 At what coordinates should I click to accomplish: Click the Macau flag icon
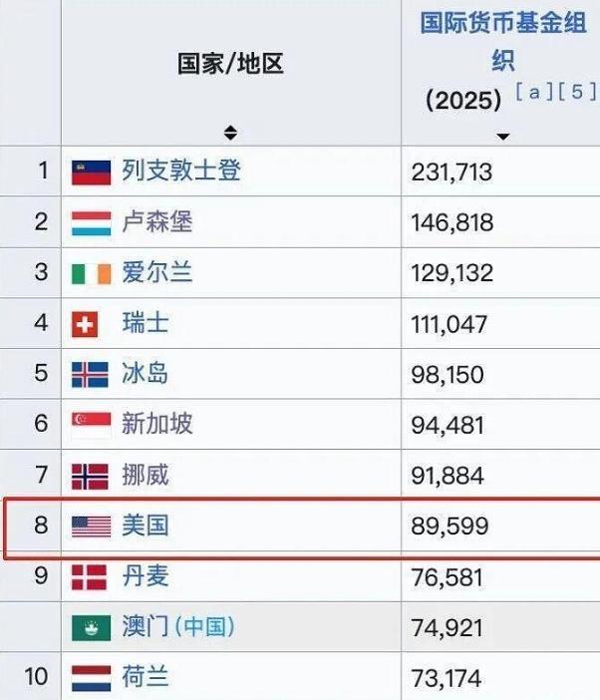pyautogui.click(x=91, y=627)
